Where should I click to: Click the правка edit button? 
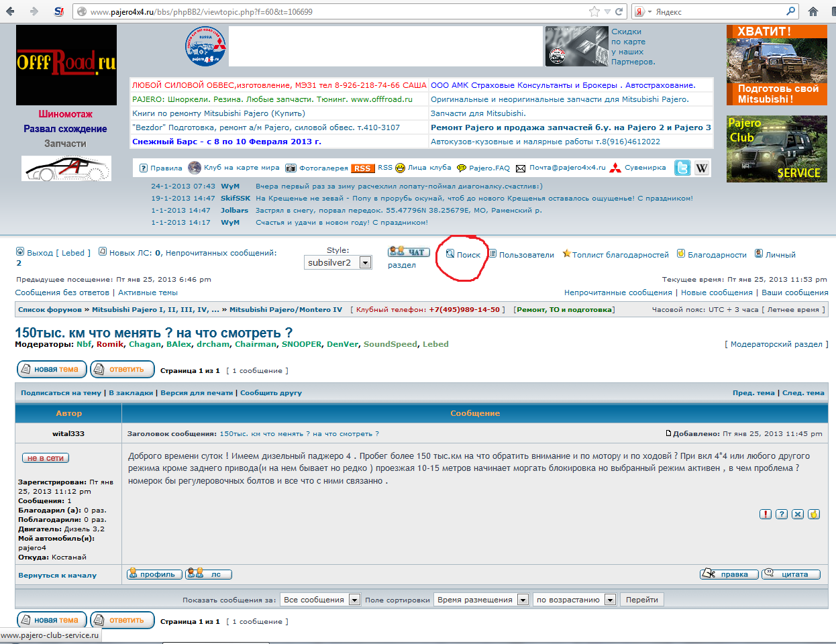(x=729, y=574)
